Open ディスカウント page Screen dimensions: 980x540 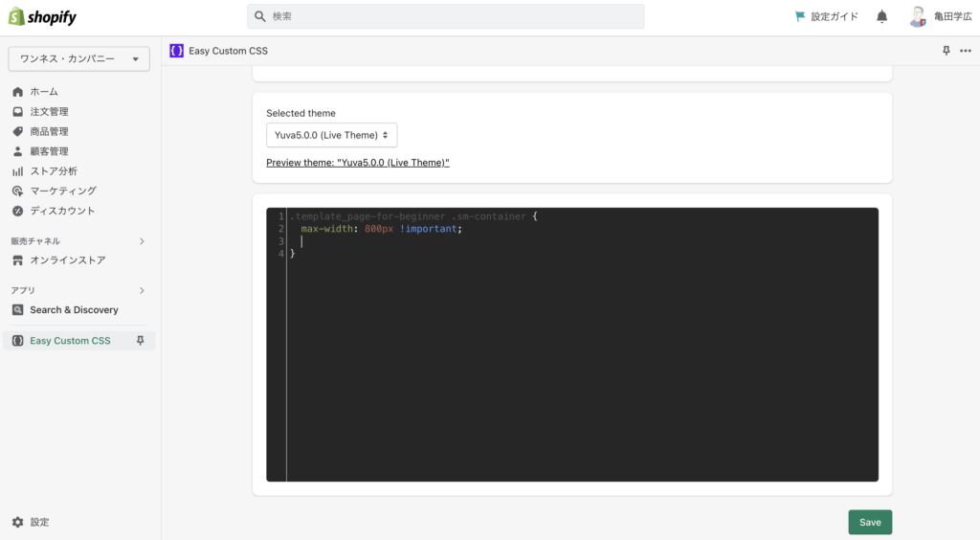tap(62, 211)
